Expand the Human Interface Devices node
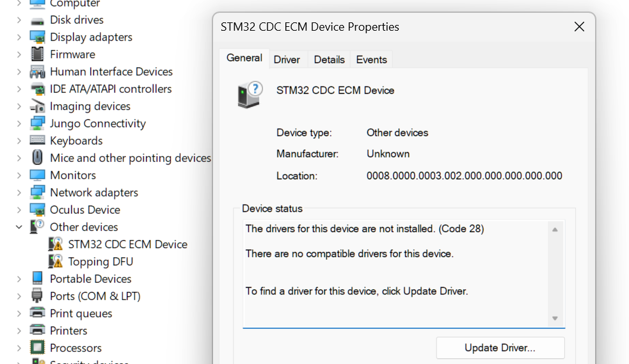This screenshot has width=629, height=364. pyautogui.click(x=19, y=72)
